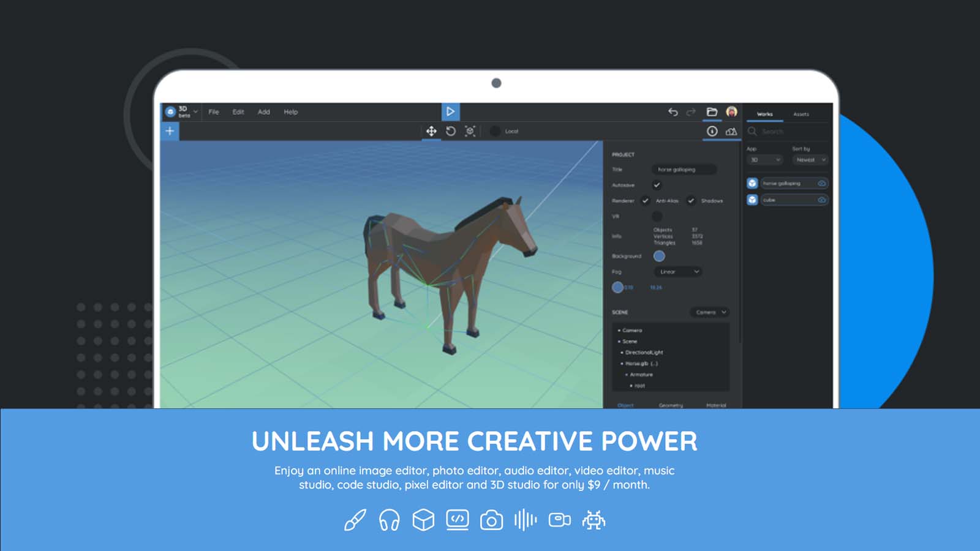
Task: Enable the VR toggle
Action: click(x=657, y=216)
